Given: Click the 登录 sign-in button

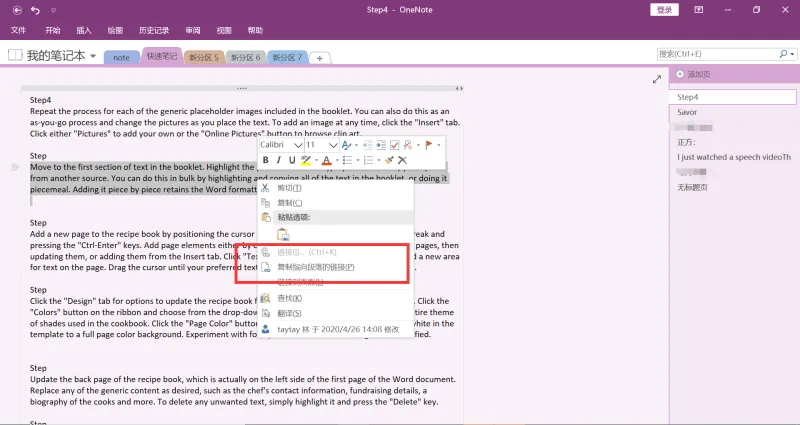Looking at the screenshot, I should (664, 10).
